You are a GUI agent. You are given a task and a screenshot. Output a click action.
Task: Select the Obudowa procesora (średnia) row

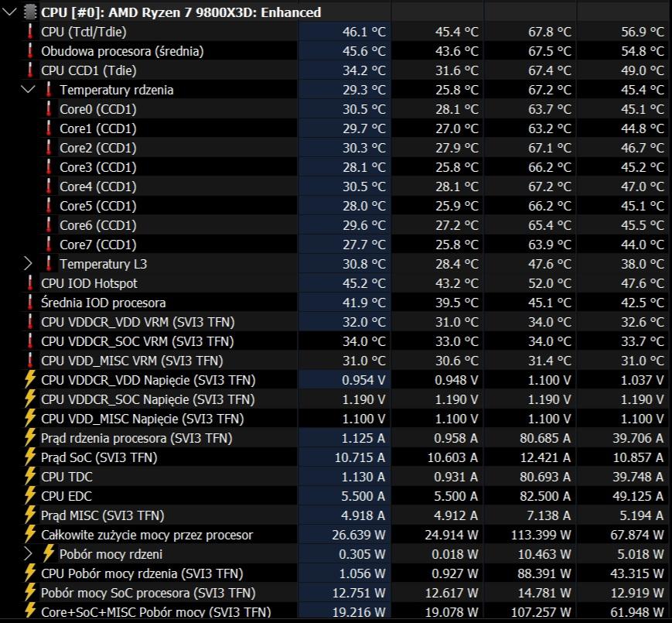click(x=122, y=51)
